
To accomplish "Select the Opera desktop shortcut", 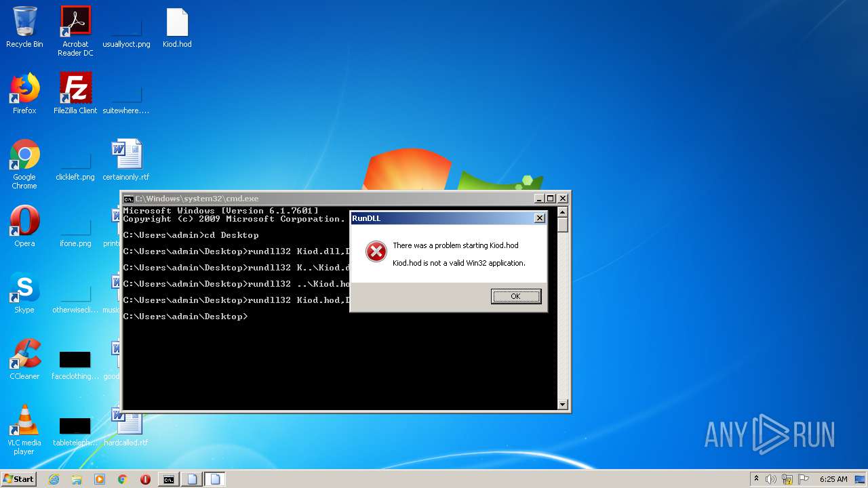I will [24, 226].
